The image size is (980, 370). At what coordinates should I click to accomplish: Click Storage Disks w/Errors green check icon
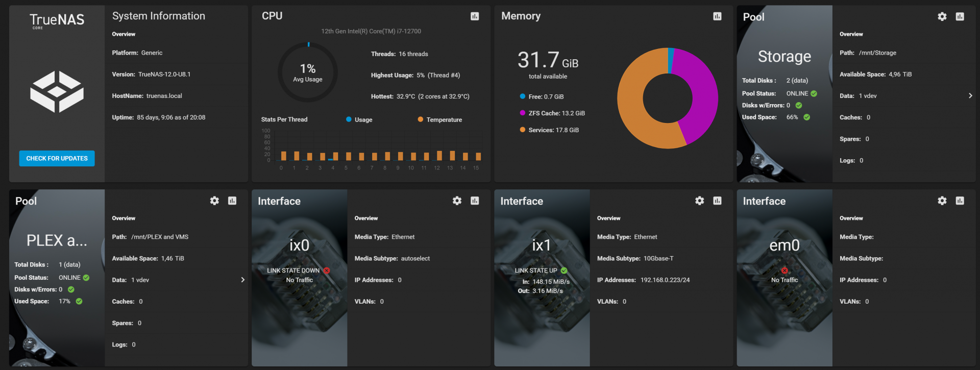(x=799, y=105)
